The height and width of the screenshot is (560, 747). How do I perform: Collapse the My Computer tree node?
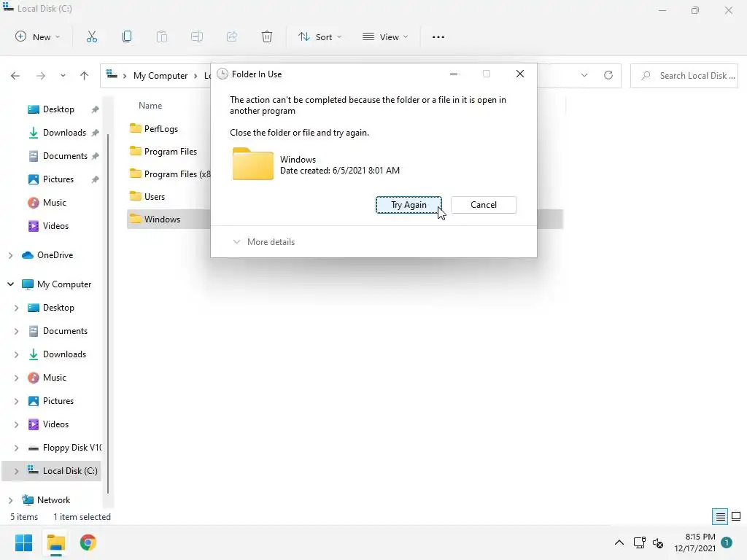[x=10, y=284]
